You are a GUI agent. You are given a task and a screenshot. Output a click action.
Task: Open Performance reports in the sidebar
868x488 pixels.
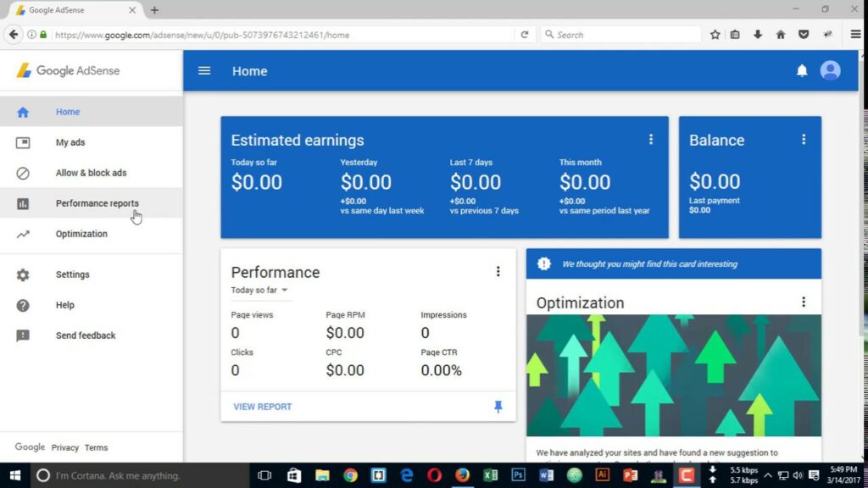coord(92,203)
